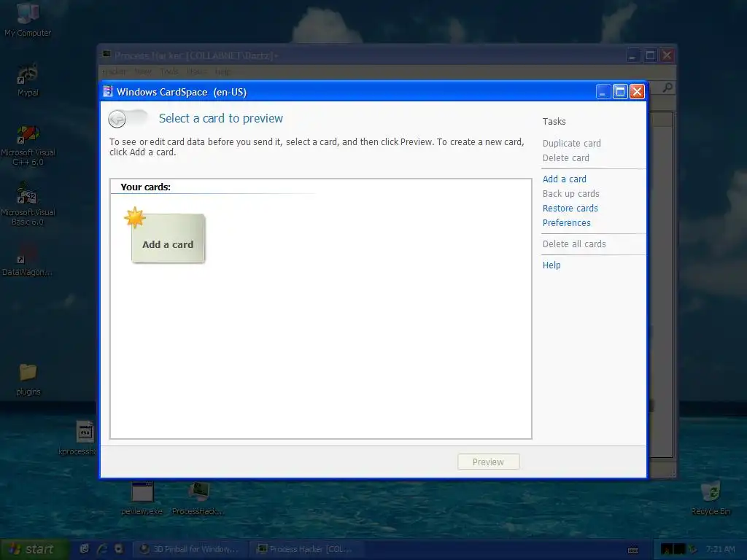Viewport: 747px width, 560px height.
Task: Open the Add a card task link
Action: 564,179
